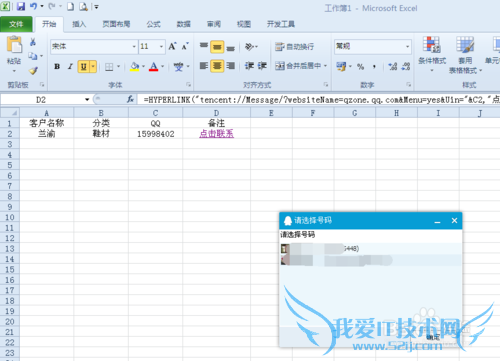Select column D header
Image resolution: width=500 pixels, height=361 pixels.
(216, 113)
